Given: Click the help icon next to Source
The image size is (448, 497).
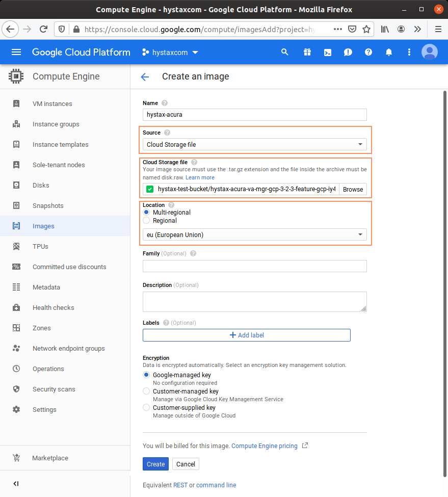Looking at the screenshot, I should [167, 133].
